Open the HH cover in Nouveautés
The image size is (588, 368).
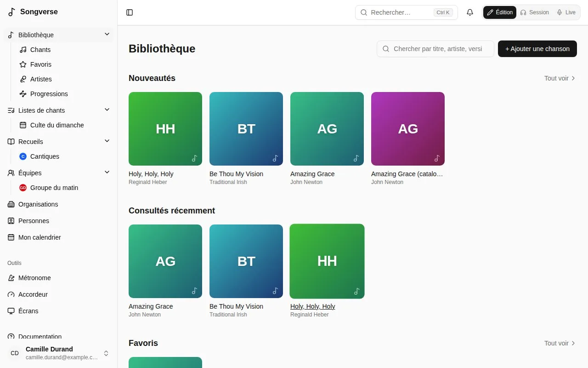(165, 129)
